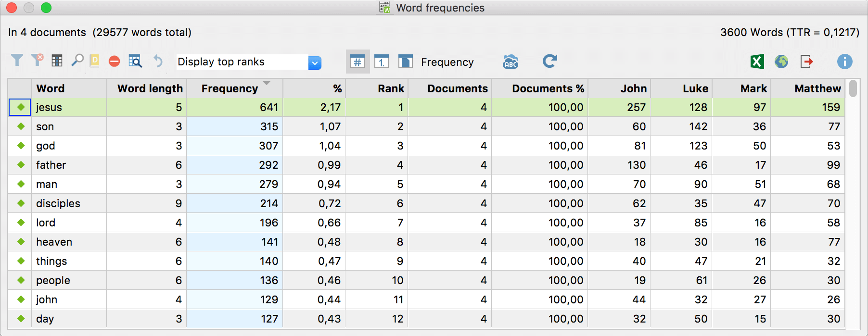Click the green zoom window button

[x=46, y=8]
